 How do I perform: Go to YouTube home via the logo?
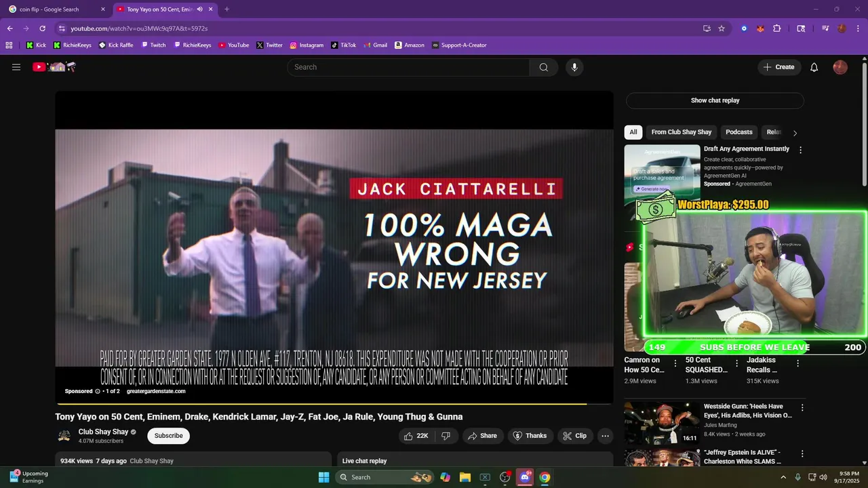pos(54,67)
